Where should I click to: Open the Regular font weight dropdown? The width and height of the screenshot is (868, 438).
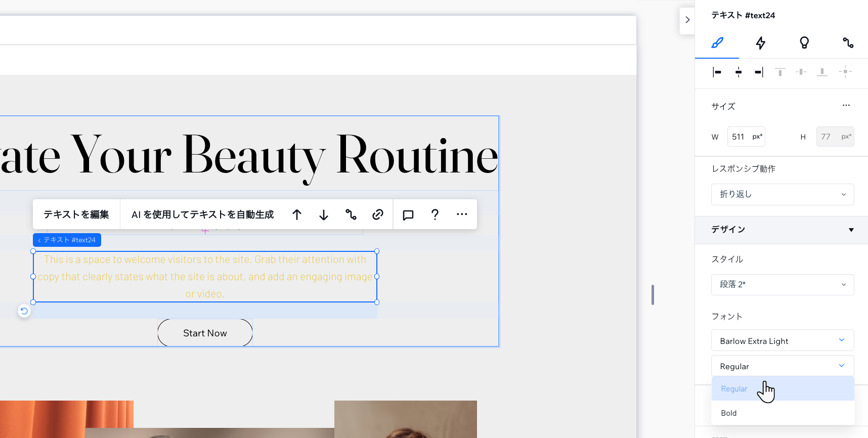pos(783,366)
